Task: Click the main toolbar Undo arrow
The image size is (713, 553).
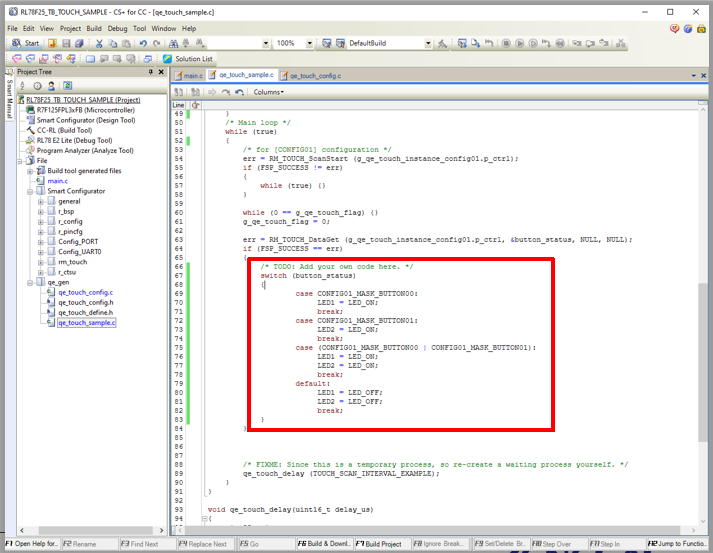Action: click(x=143, y=43)
